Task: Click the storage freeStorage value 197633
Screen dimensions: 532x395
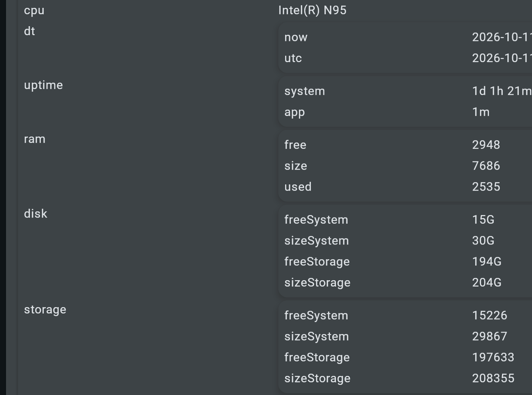Action: 493,357
